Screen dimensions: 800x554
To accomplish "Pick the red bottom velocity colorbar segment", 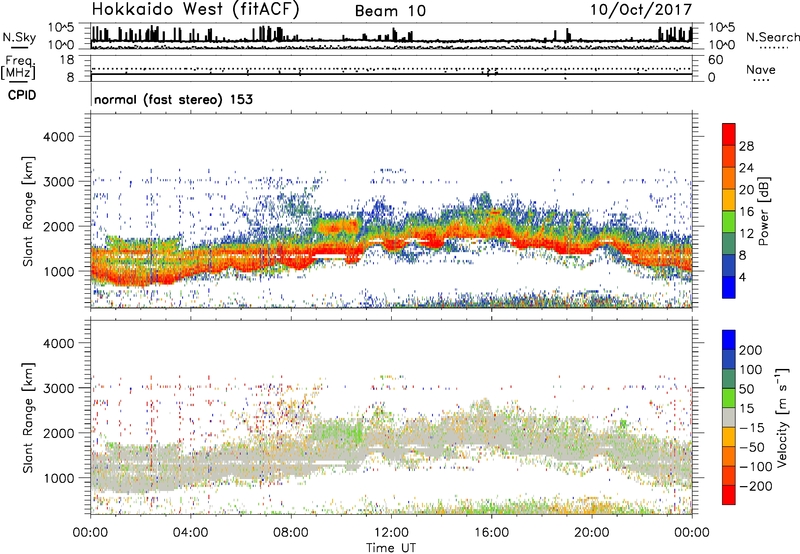I will [x=729, y=495].
